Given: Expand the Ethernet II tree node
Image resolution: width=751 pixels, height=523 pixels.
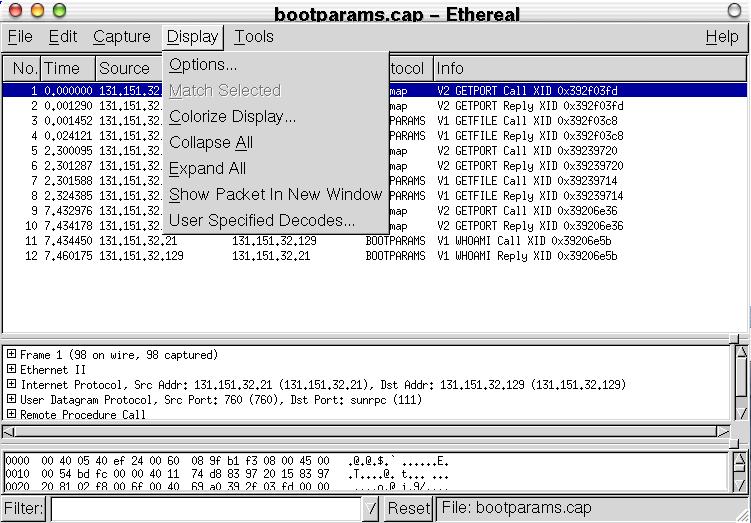Looking at the screenshot, I should (x=11, y=369).
